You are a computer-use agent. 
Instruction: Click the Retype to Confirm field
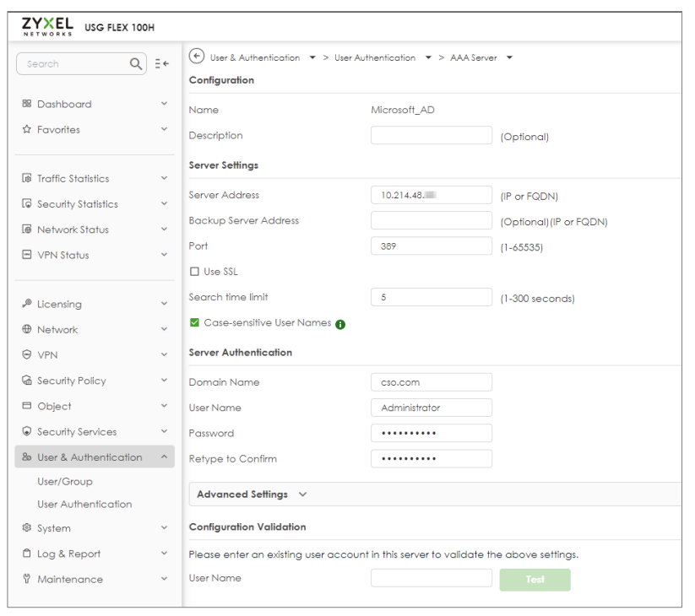[432, 459]
